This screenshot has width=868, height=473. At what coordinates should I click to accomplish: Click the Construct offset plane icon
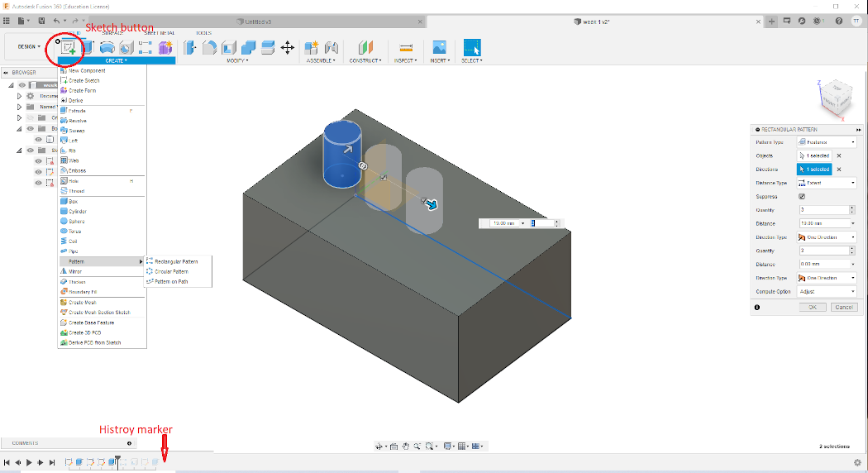(365, 48)
